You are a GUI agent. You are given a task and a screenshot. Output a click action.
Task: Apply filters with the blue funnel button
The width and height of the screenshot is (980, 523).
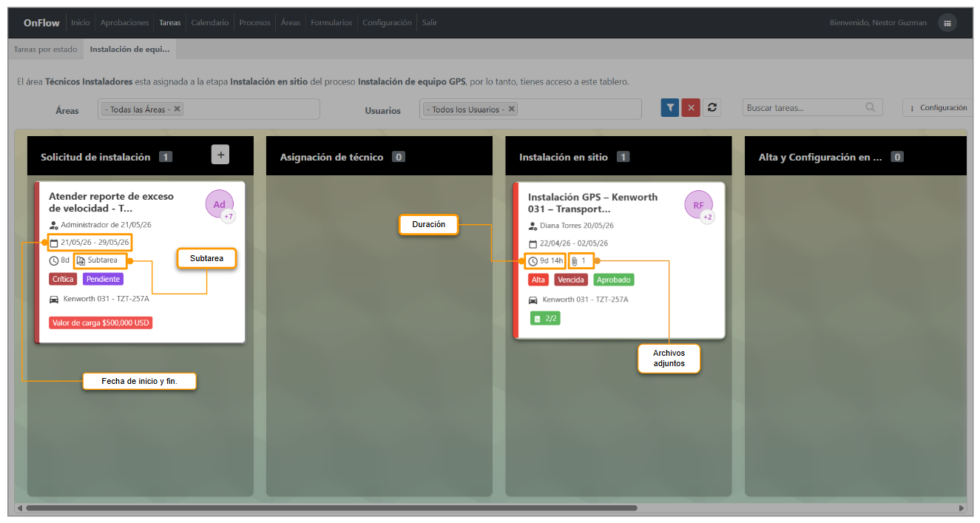(670, 108)
